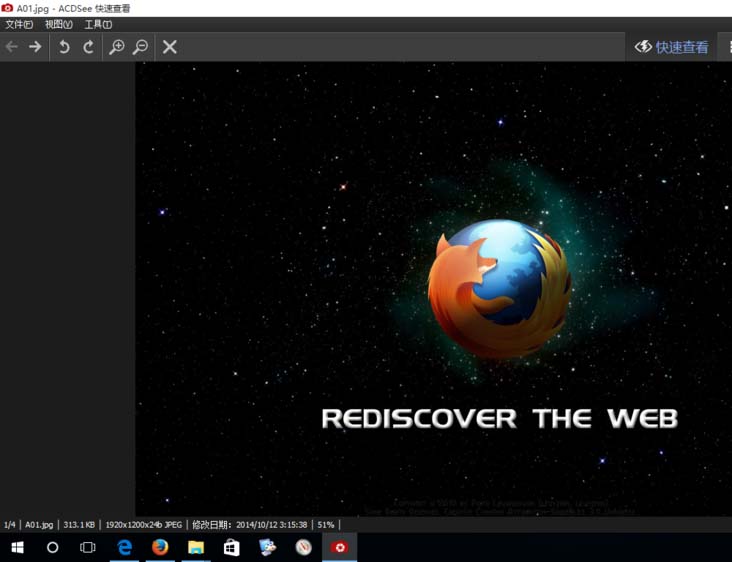Go to the previous image arrow
This screenshot has width=732, height=562.
coord(12,47)
